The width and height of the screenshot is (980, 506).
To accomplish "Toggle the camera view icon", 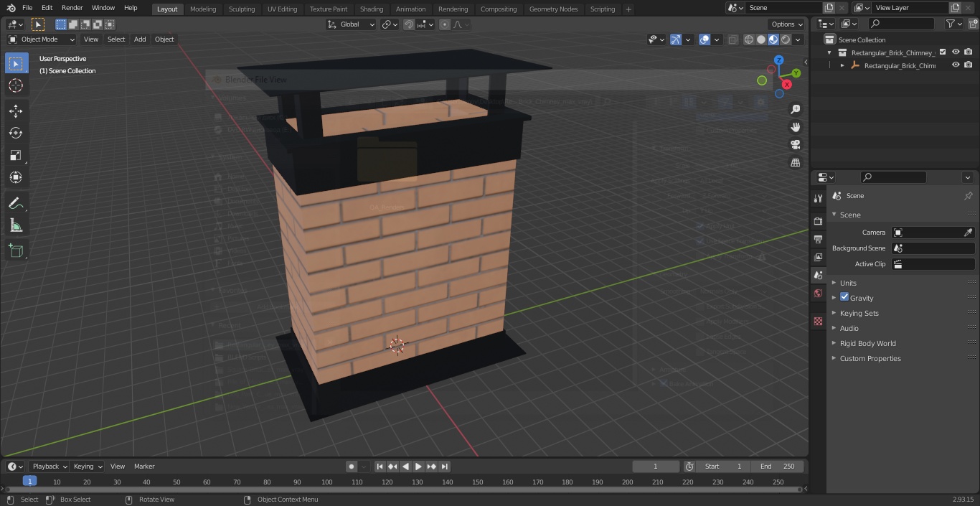I will click(x=795, y=145).
